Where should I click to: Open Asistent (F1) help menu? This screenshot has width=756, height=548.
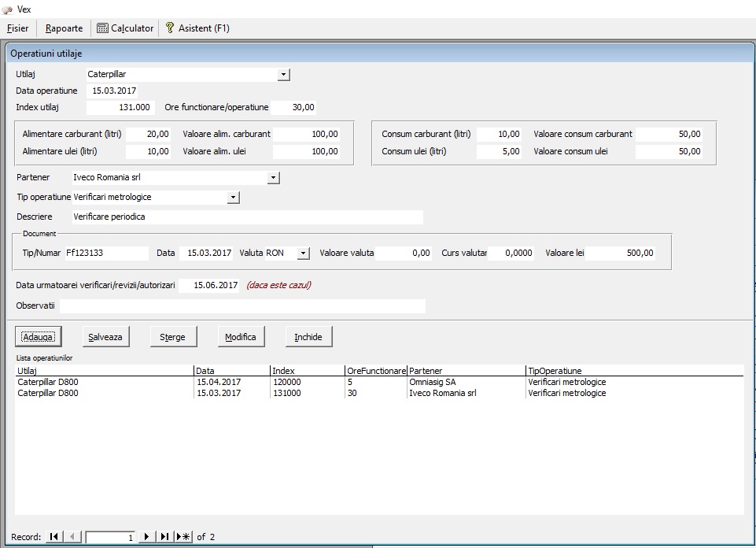pos(197,28)
